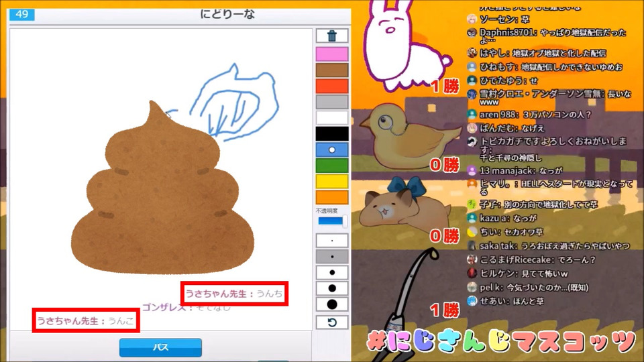This screenshot has width=644, height=362.
Task: Click the にどりーな player name title
Action: [227, 14]
